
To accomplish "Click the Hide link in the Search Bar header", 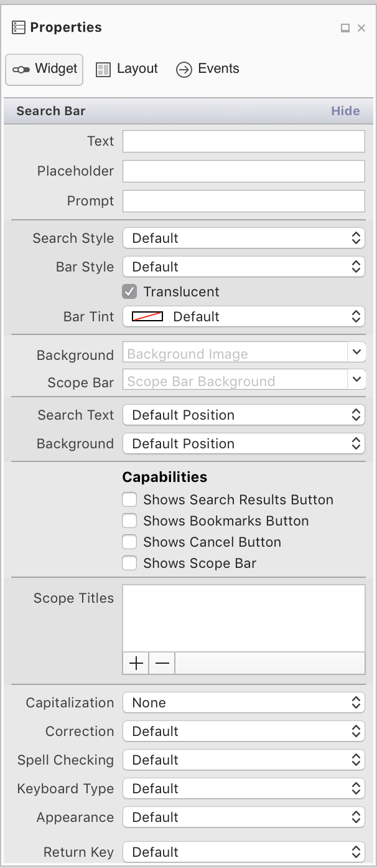I will (x=345, y=111).
